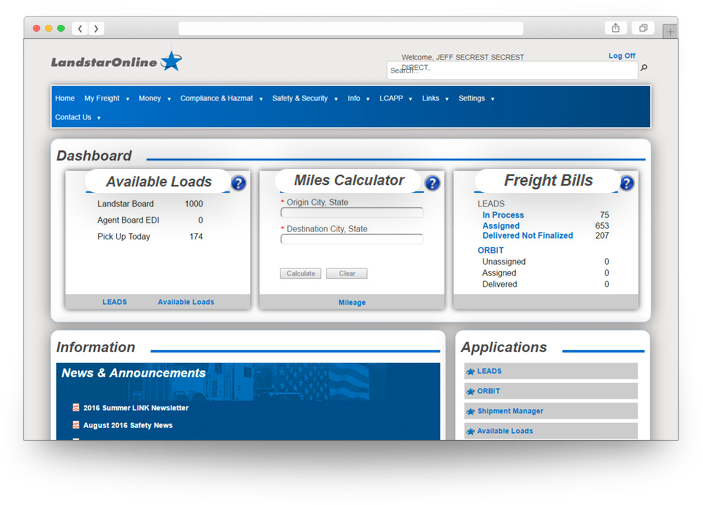This screenshot has height=505, width=703.
Task: Click the browser tabs overview icon
Action: pyautogui.click(x=643, y=28)
